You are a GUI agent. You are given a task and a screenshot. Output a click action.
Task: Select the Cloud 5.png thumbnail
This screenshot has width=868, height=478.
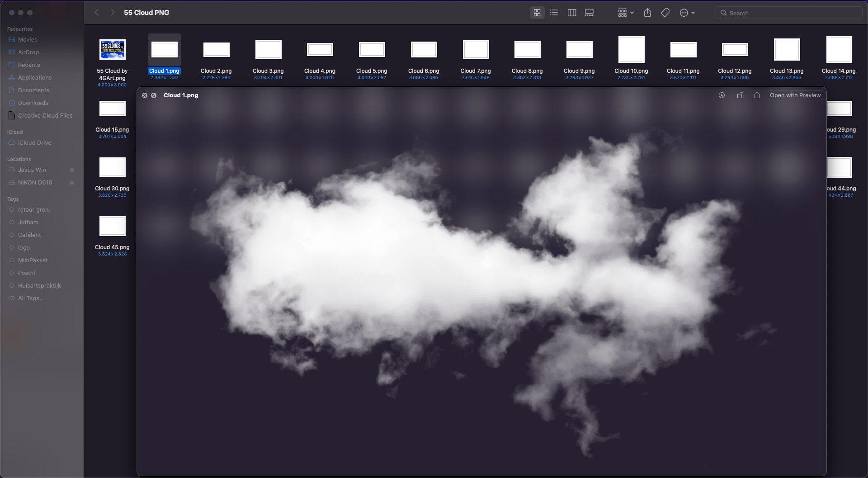(371, 50)
